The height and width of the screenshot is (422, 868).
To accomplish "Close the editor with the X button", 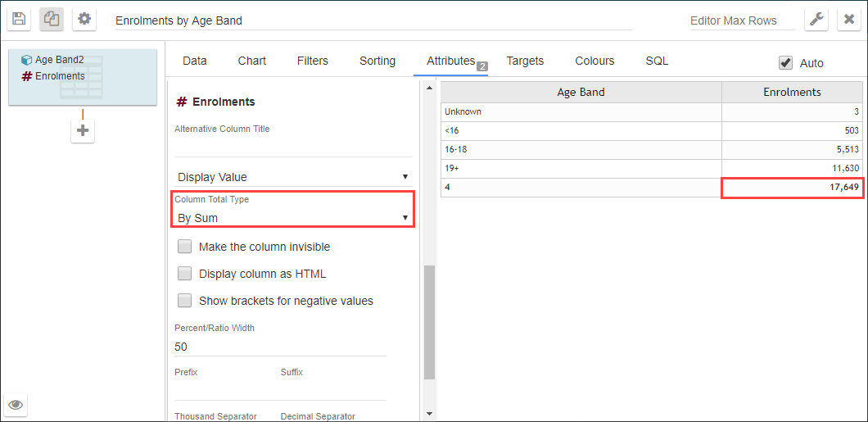I will pos(848,20).
